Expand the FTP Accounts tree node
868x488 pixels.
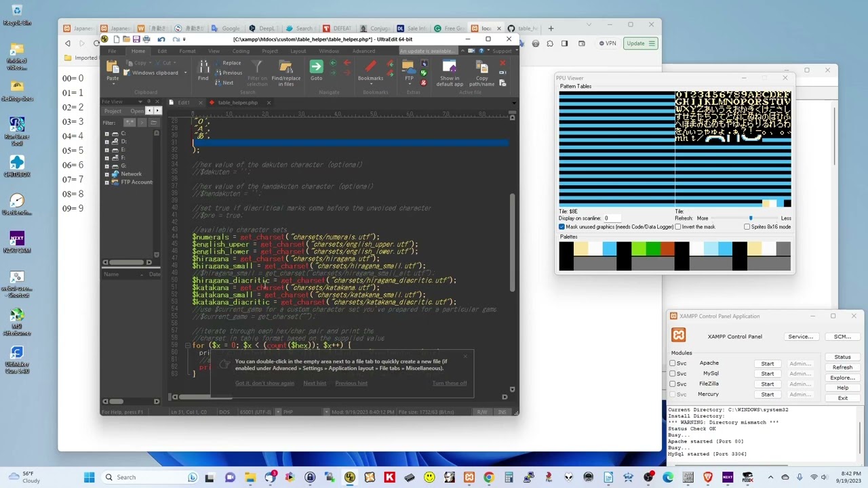pos(106,182)
